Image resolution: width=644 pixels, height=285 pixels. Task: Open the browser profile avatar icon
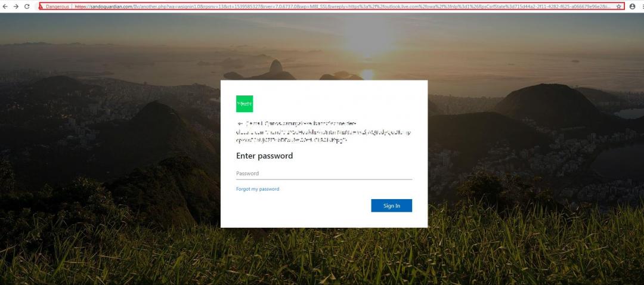[x=633, y=7]
